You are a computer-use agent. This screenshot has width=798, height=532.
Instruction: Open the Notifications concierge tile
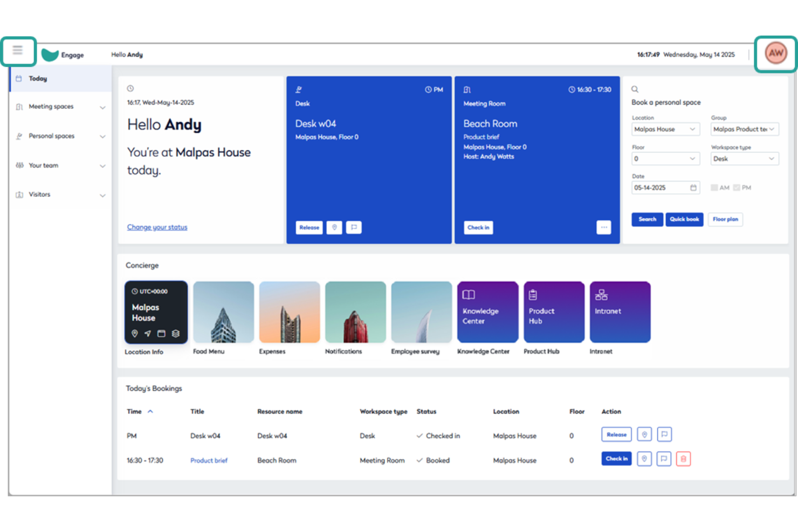coord(355,312)
